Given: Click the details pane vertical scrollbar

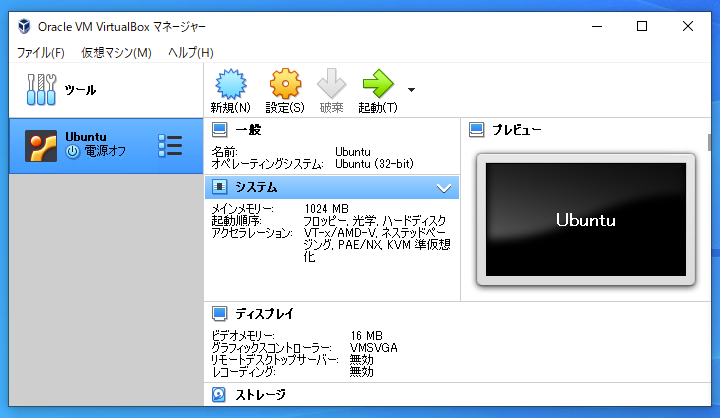Looking at the screenshot, I should (x=709, y=142).
